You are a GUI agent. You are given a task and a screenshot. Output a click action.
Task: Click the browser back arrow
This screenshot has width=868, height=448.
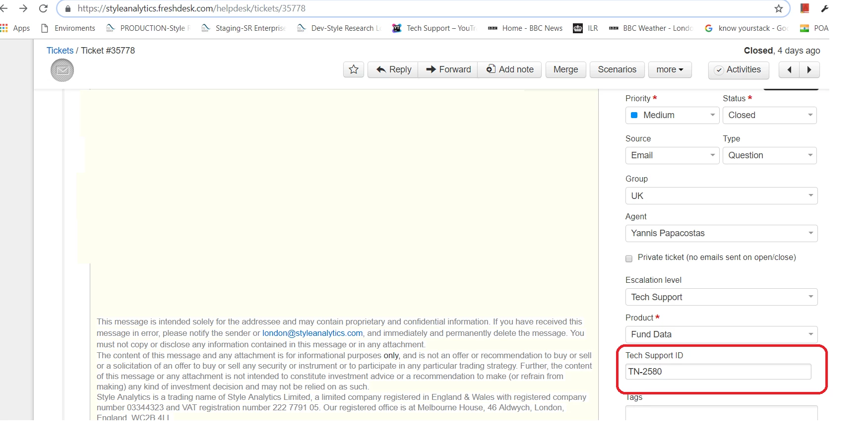click(4, 8)
